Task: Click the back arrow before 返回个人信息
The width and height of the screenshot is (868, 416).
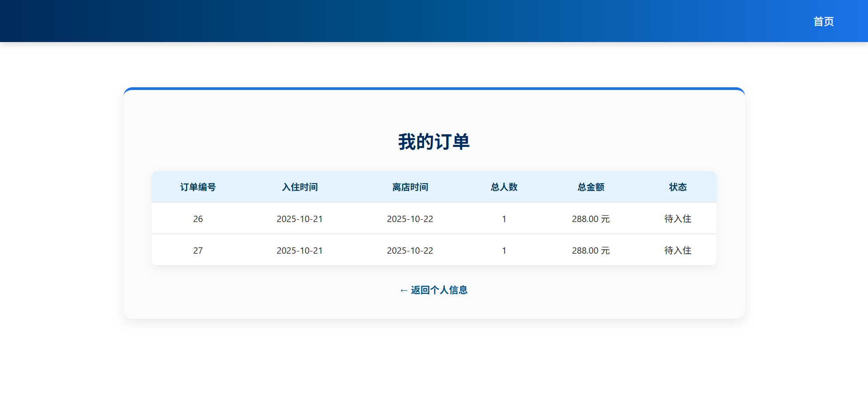Action: [x=403, y=290]
